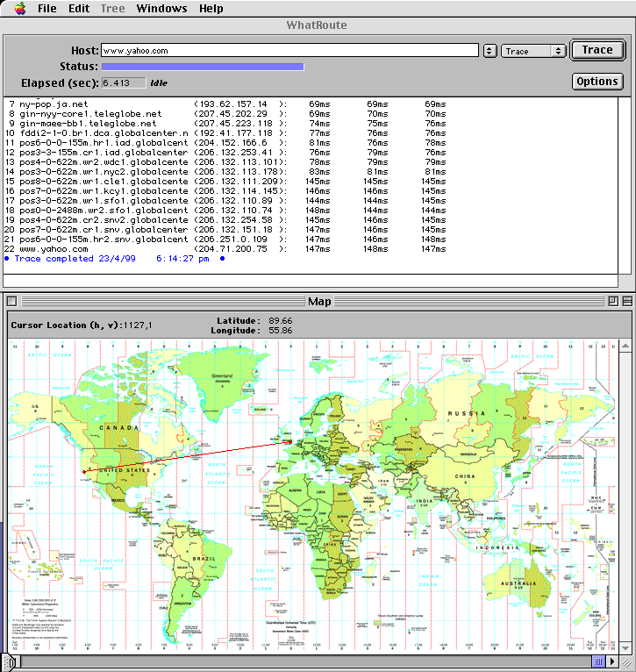Image resolution: width=636 pixels, height=672 pixels.
Task: Click the Options button
Action: (597, 82)
